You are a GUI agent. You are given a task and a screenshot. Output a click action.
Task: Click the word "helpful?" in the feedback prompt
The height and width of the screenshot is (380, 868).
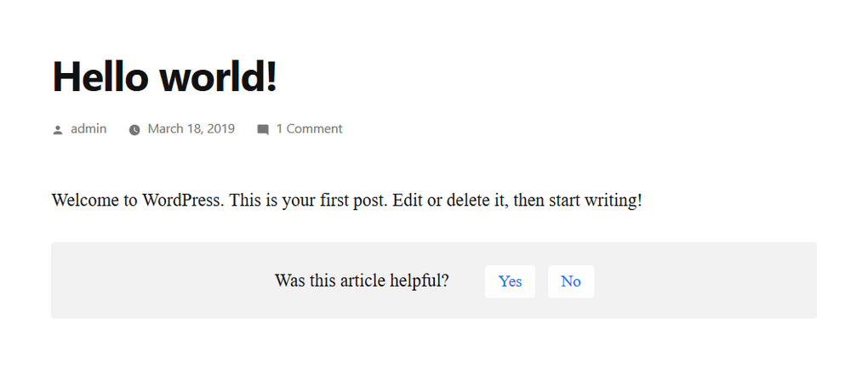tap(420, 281)
